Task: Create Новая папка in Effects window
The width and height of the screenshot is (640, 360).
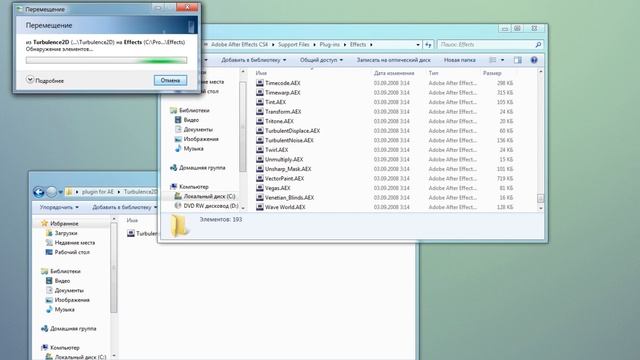Action: (x=460, y=60)
